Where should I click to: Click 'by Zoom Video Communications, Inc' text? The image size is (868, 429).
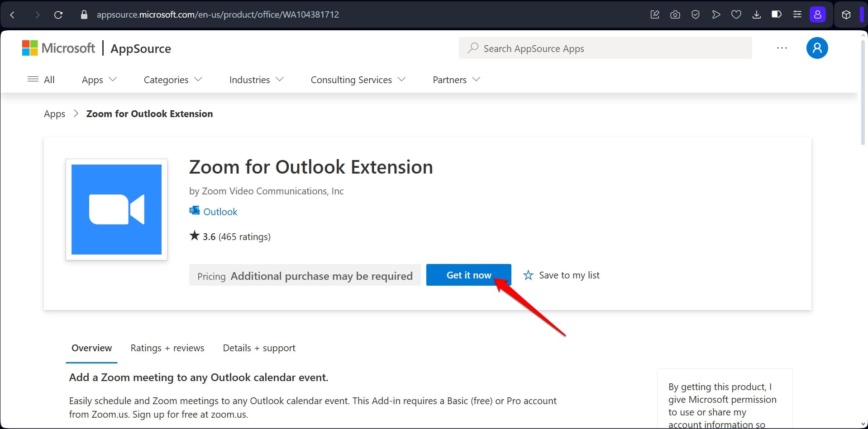[267, 191]
